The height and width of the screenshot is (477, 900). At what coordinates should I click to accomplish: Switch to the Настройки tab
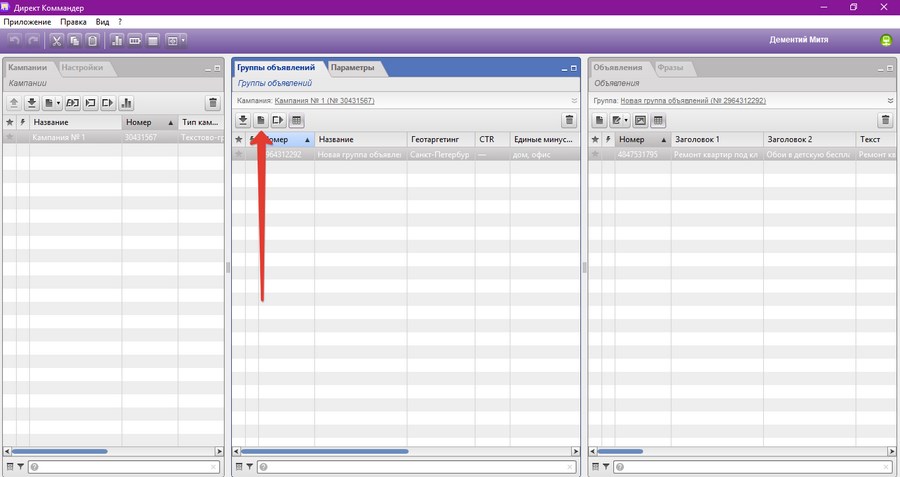pos(82,68)
